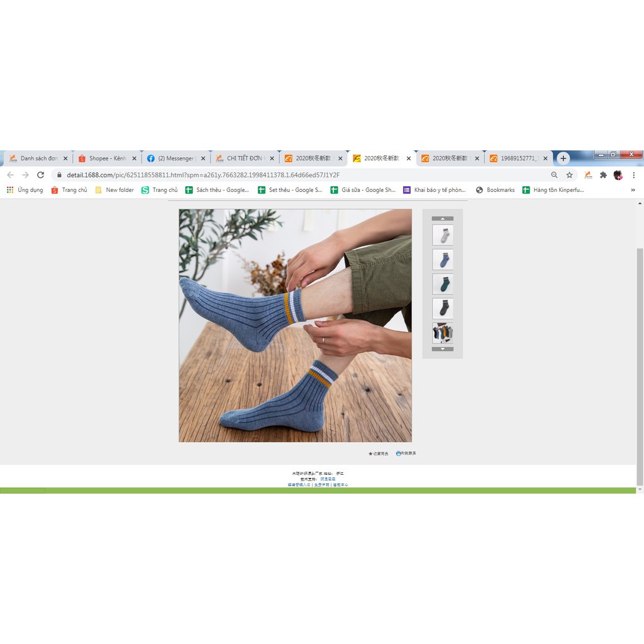Click the page vertical scrollbar
644x644 pixels.
[640, 365]
